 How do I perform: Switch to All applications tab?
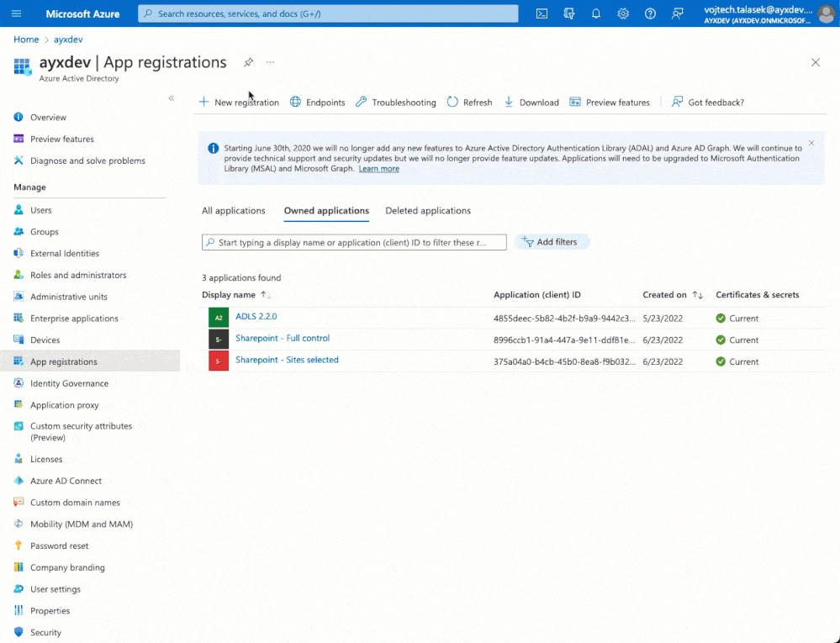click(234, 211)
